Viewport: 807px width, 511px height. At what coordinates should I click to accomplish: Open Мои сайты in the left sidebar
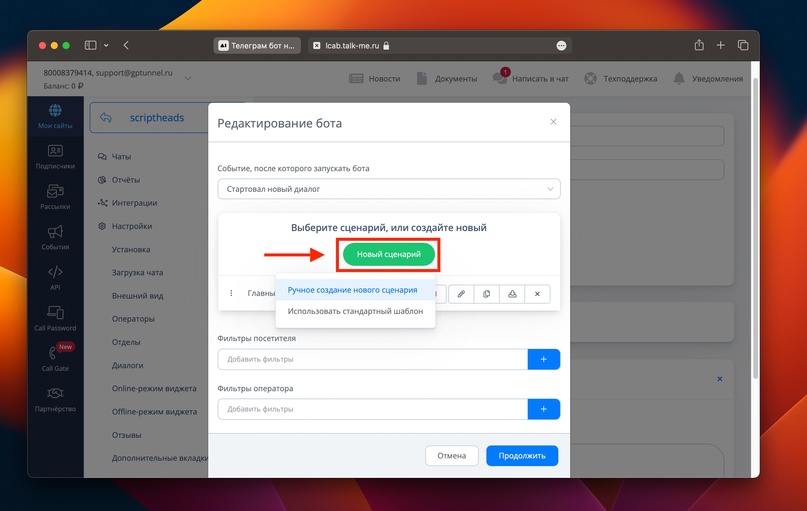55,116
